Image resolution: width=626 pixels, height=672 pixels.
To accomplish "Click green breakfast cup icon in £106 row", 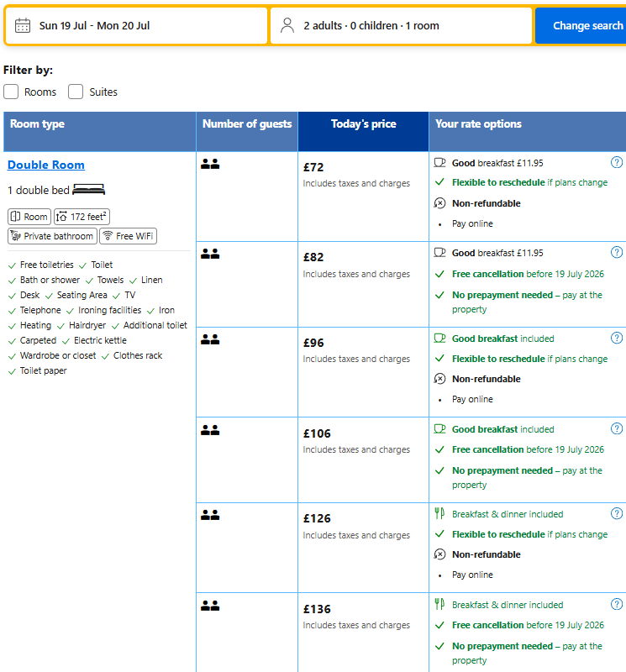I will tap(440, 428).
